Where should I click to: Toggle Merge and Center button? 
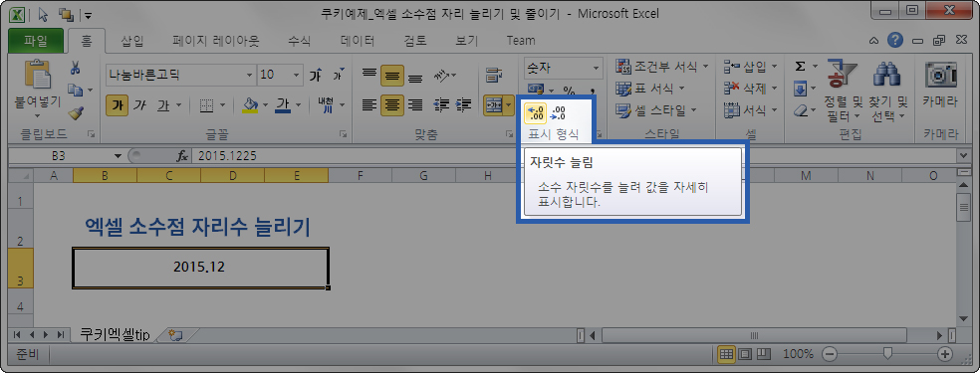coord(493,106)
